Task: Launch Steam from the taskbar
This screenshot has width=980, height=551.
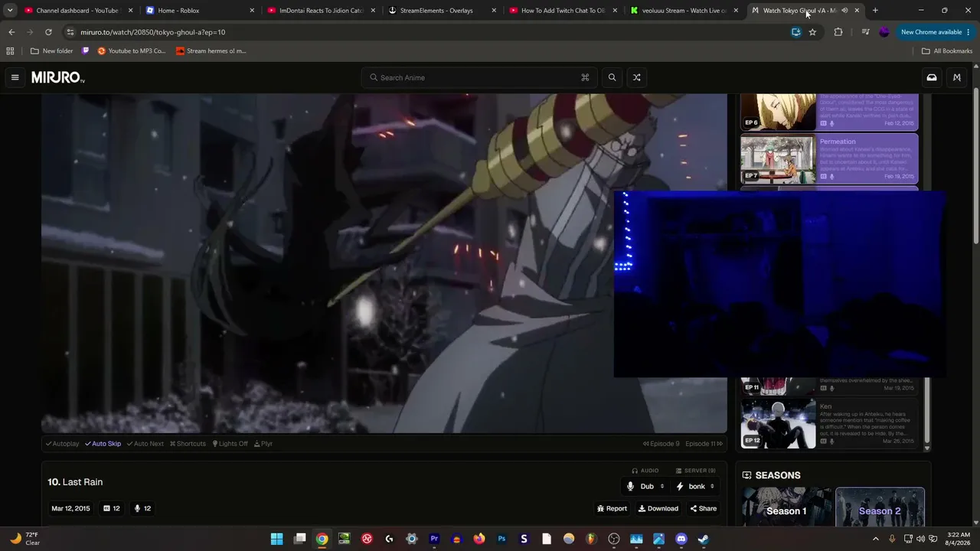Action: tap(704, 539)
